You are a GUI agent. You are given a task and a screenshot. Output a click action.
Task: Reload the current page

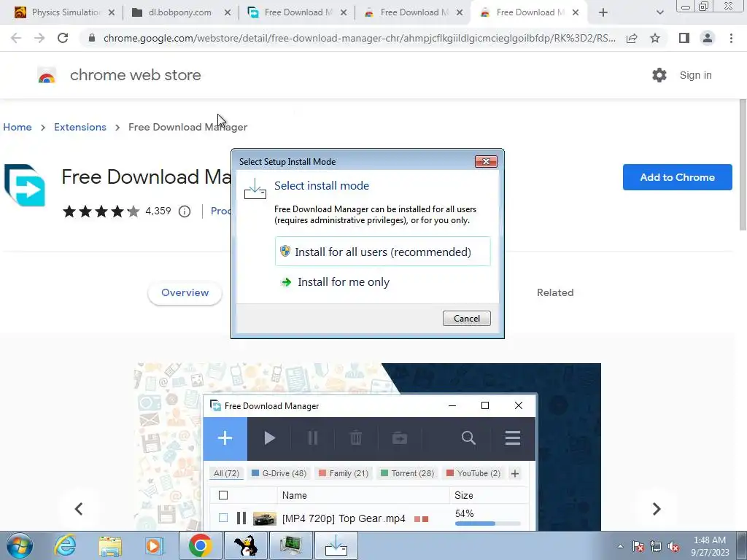[63, 38]
